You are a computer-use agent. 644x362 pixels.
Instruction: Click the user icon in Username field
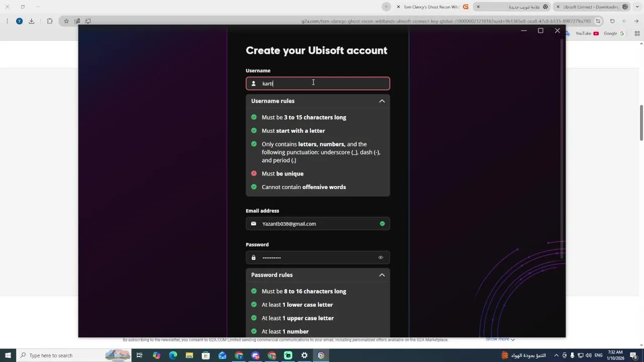click(x=254, y=83)
